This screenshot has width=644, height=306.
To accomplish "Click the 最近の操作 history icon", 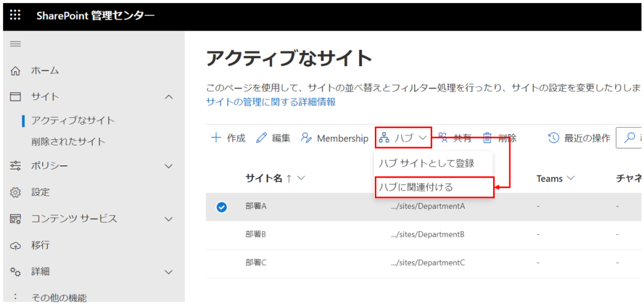I will [x=553, y=138].
